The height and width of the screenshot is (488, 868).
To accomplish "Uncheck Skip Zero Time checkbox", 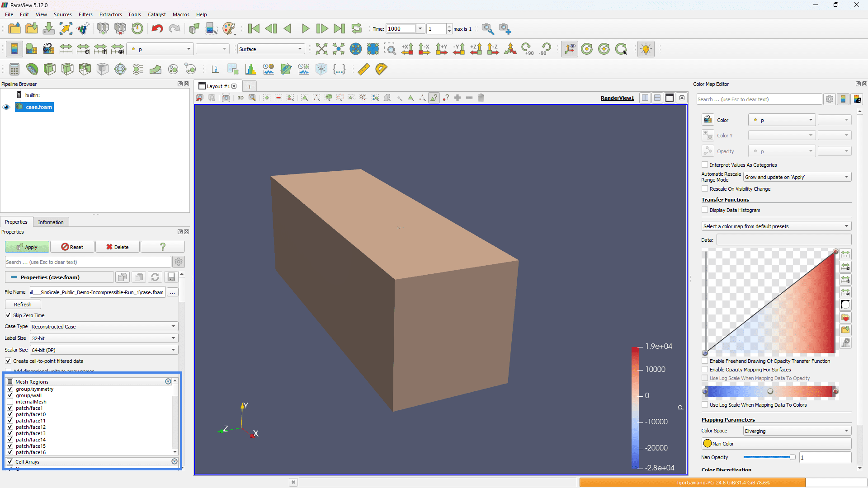I will pos(8,315).
